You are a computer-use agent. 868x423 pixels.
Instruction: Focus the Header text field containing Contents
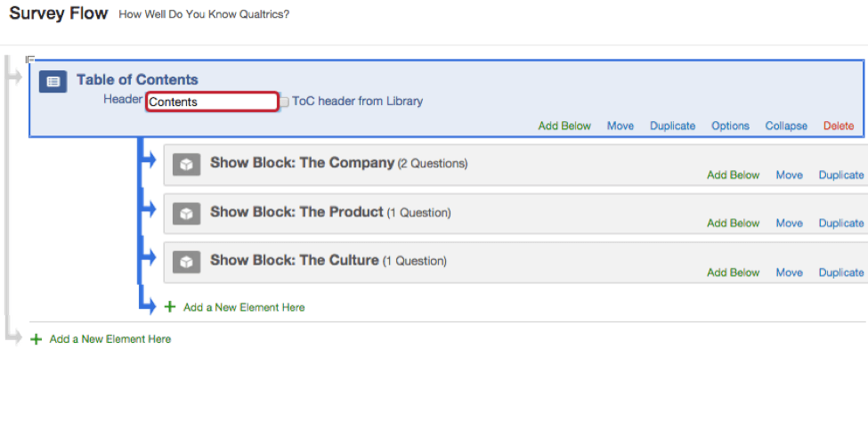tap(212, 102)
